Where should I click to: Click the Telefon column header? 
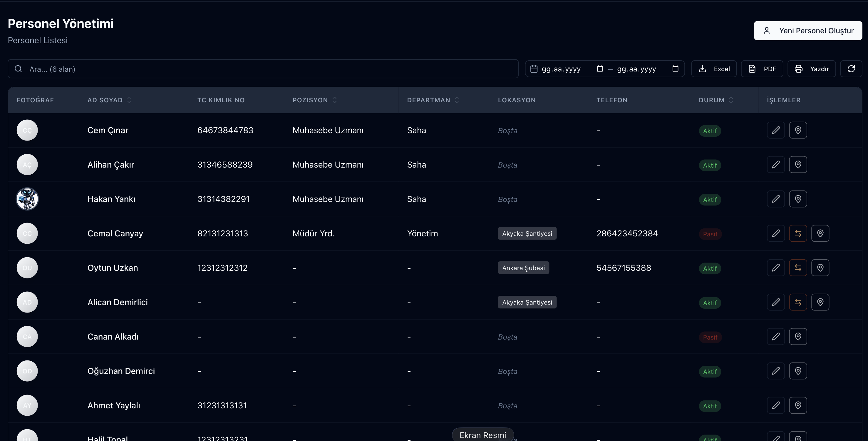tap(612, 100)
